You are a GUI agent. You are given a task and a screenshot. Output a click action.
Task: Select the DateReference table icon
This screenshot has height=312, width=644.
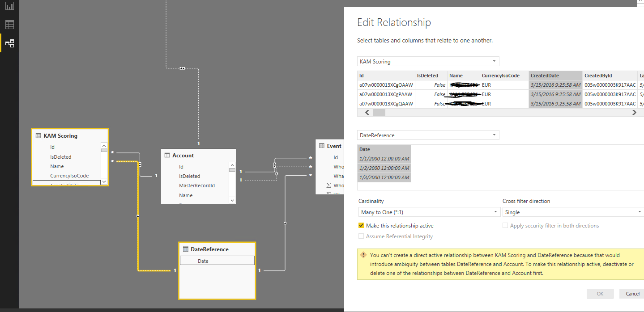pos(185,249)
